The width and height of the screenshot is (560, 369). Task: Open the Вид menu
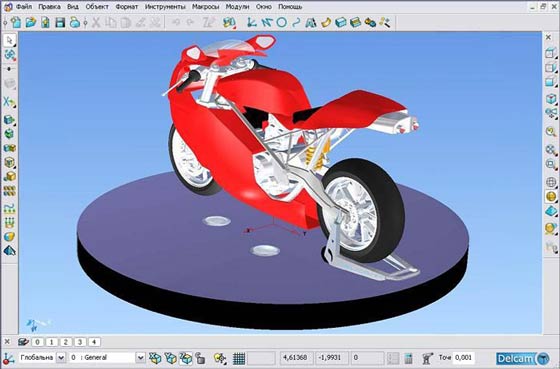click(73, 6)
